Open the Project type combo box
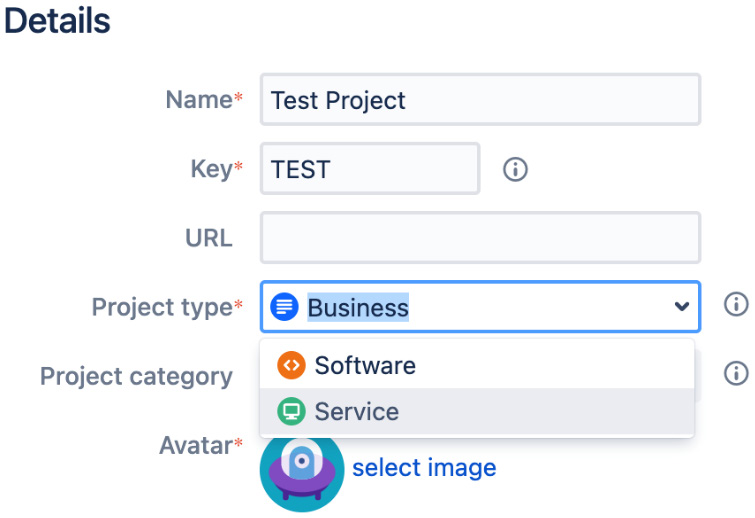This screenshot has height=518, width=755. coord(480,307)
